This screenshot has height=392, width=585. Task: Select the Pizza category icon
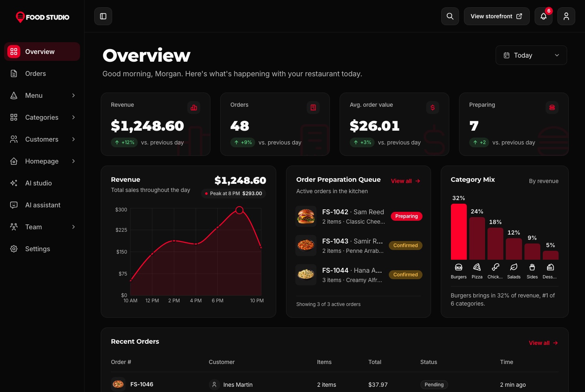point(477,267)
